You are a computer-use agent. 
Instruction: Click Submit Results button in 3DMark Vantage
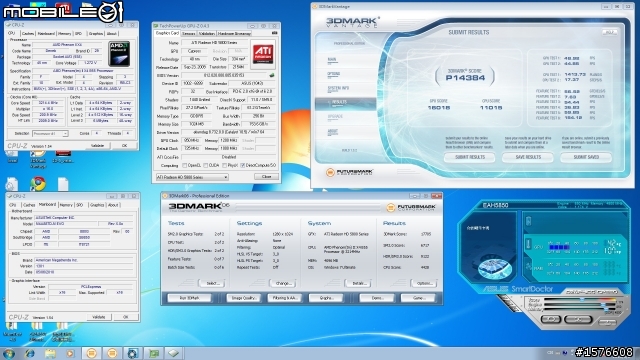click(x=469, y=157)
